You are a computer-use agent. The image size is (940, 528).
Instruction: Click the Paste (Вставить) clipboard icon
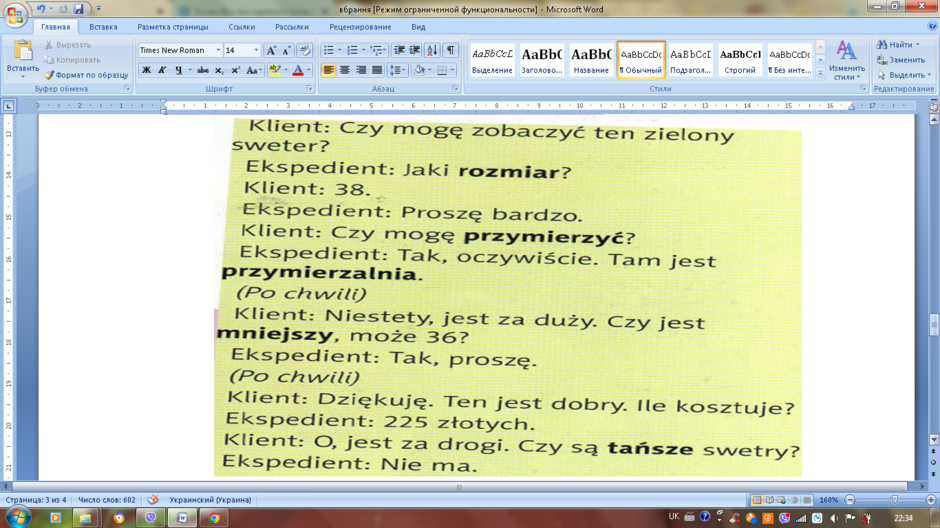point(22,51)
